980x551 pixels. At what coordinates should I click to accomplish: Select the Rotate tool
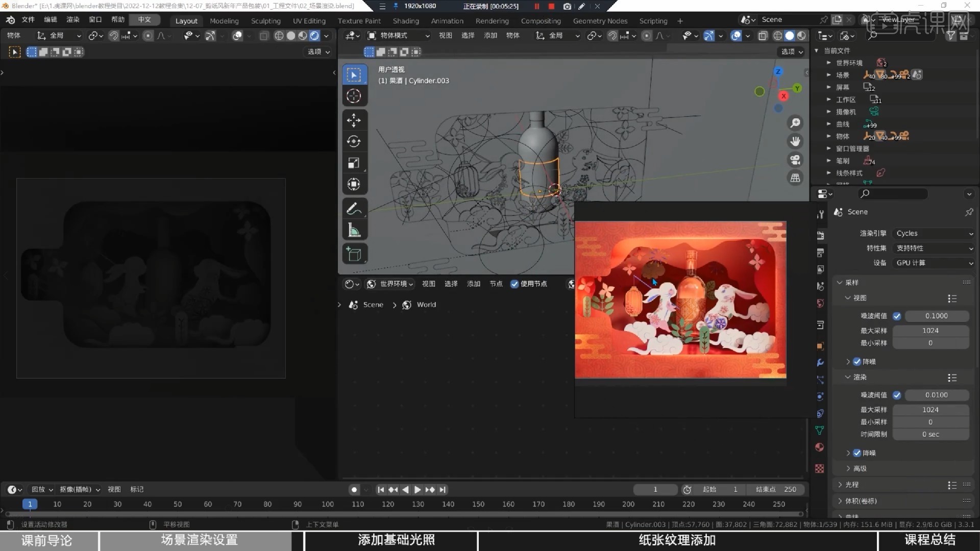(x=354, y=141)
